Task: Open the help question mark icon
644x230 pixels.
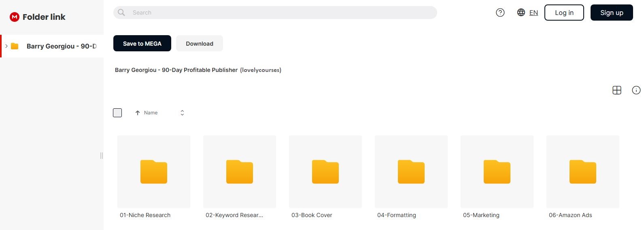Action: click(x=500, y=13)
